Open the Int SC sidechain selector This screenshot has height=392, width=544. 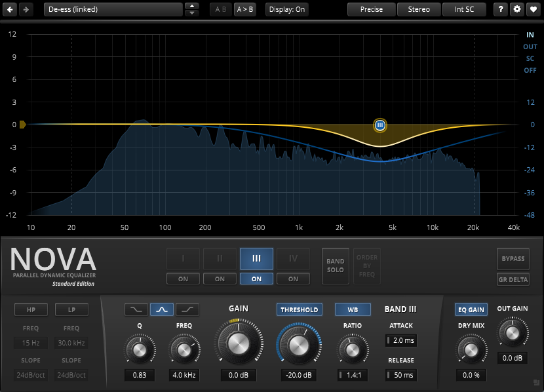pos(464,9)
